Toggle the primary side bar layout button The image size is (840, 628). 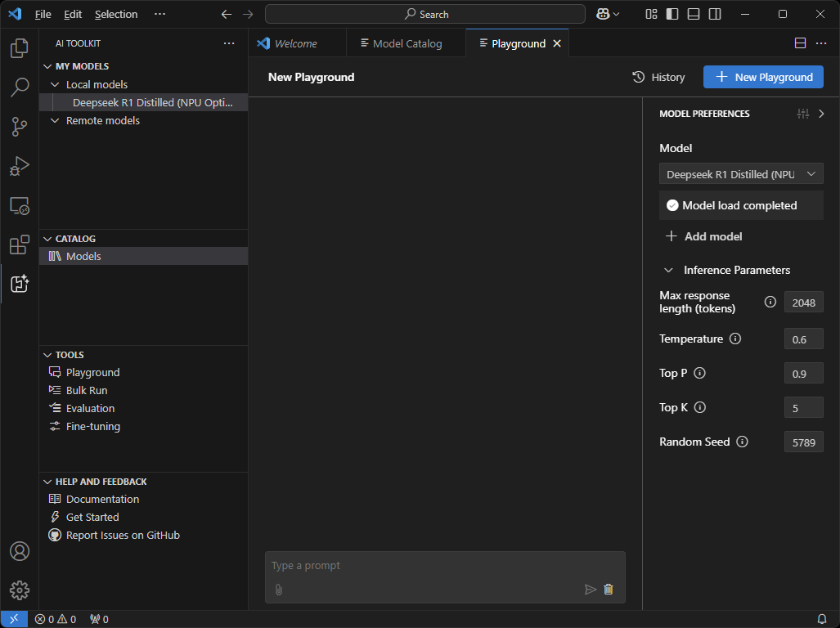pyautogui.click(x=672, y=14)
